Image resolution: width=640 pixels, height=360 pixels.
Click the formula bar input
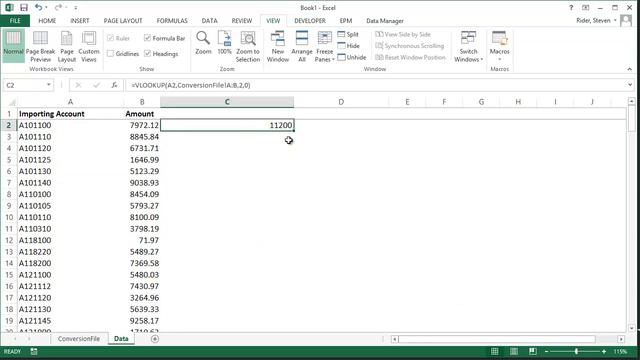coord(376,85)
